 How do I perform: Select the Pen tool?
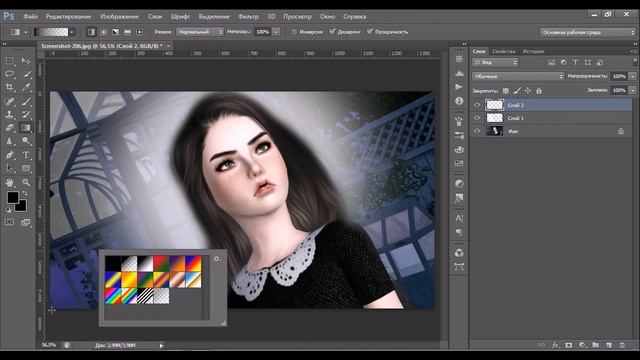(10, 155)
